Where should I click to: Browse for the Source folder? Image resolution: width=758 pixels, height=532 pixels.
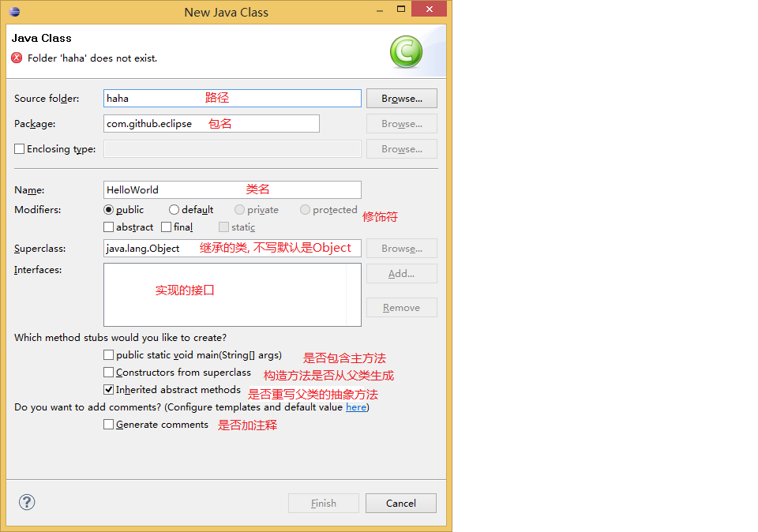(402, 98)
